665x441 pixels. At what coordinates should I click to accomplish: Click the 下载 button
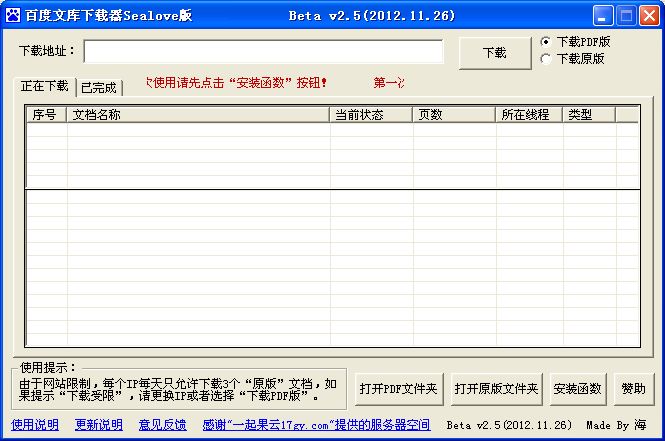[x=495, y=53]
